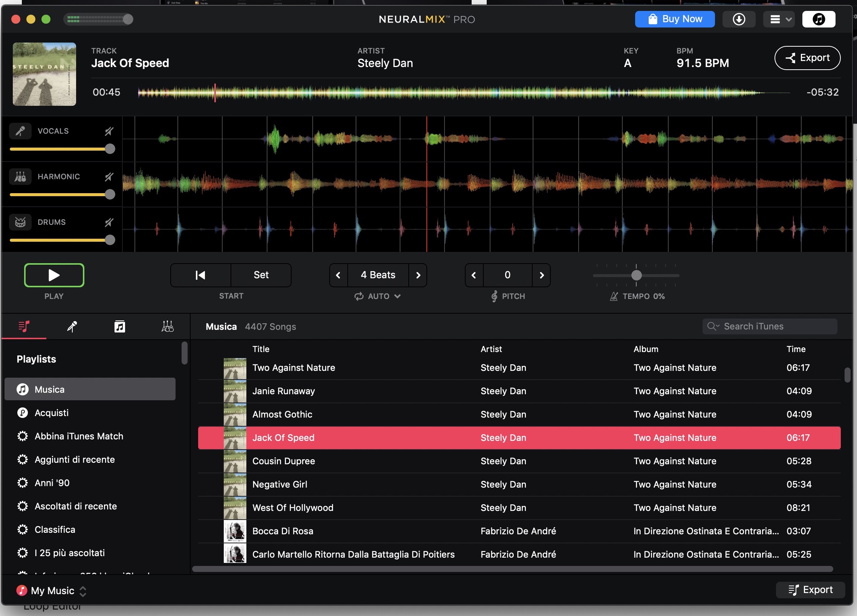Open the hamburger view menu dropdown

click(779, 19)
